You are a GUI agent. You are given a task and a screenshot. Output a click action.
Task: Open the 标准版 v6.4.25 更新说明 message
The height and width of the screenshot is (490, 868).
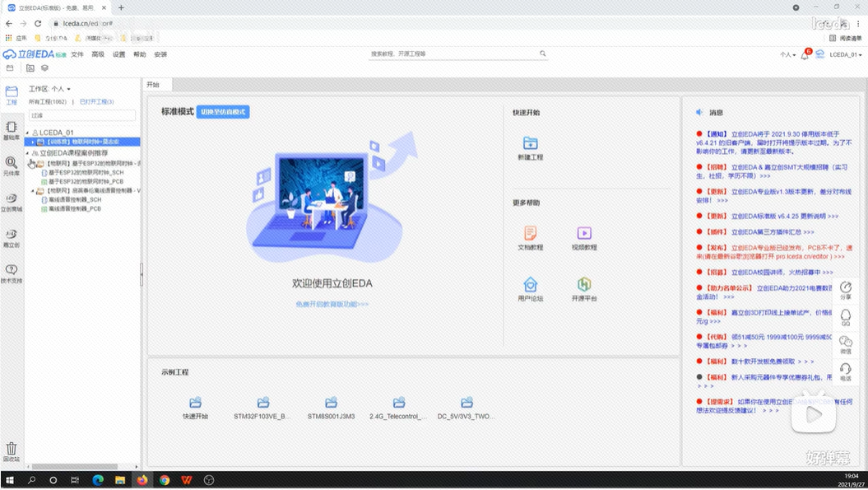click(x=768, y=216)
